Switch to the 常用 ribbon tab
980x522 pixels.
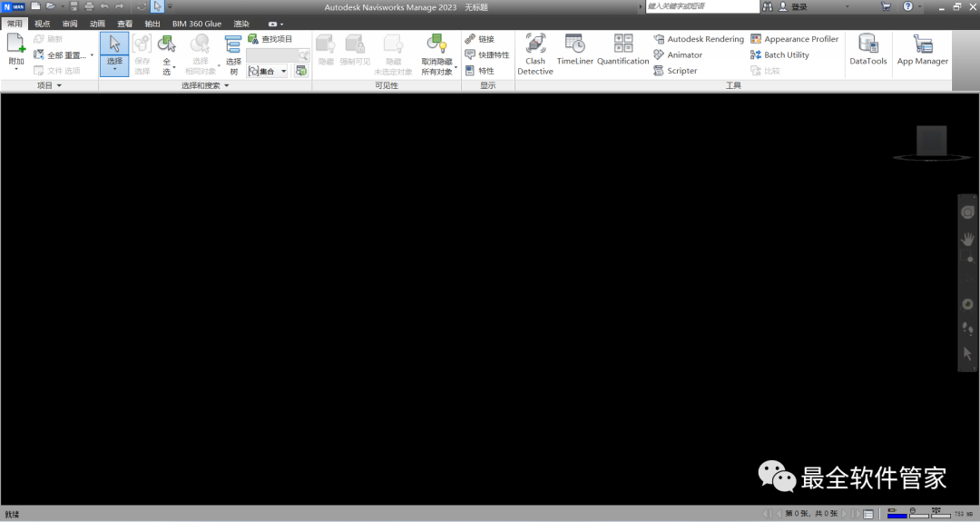pos(15,24)
